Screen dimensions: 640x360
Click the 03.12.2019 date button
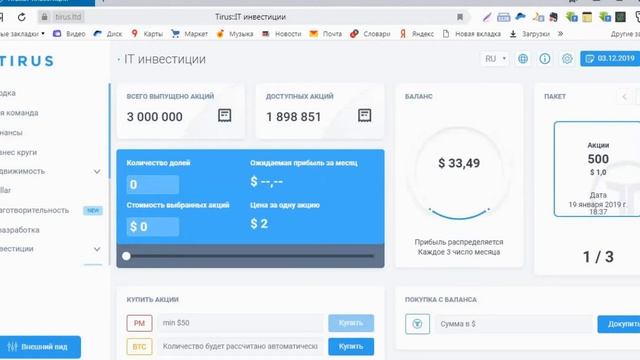pyautogui.click(x=610, y=59)
